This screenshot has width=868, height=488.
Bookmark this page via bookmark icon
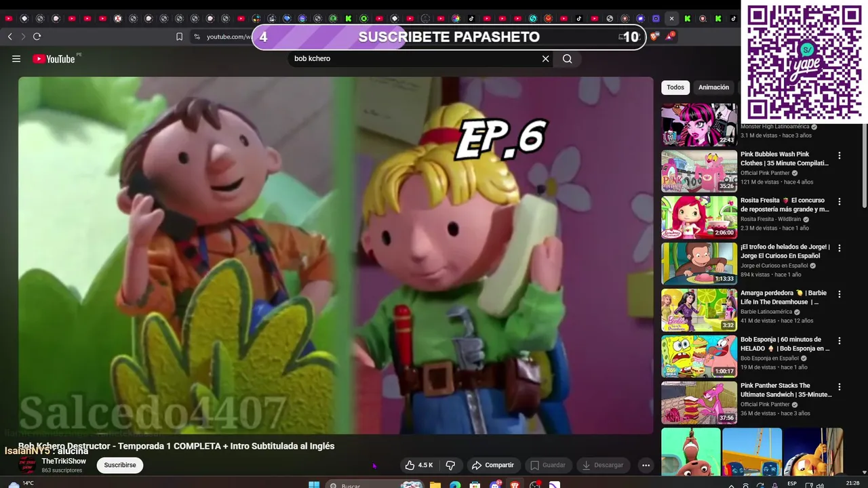click(x=179, y=37)
